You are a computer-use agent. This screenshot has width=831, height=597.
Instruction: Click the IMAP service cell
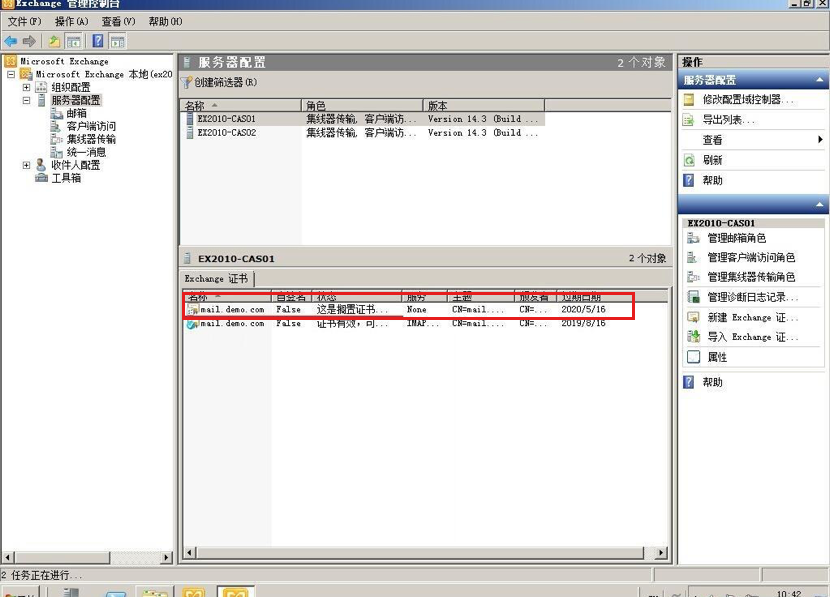[423, 323]
